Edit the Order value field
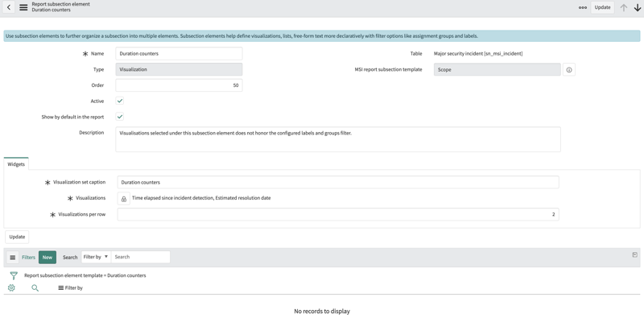The width and height of the screenshot is (644, 318). pos(179,85)
